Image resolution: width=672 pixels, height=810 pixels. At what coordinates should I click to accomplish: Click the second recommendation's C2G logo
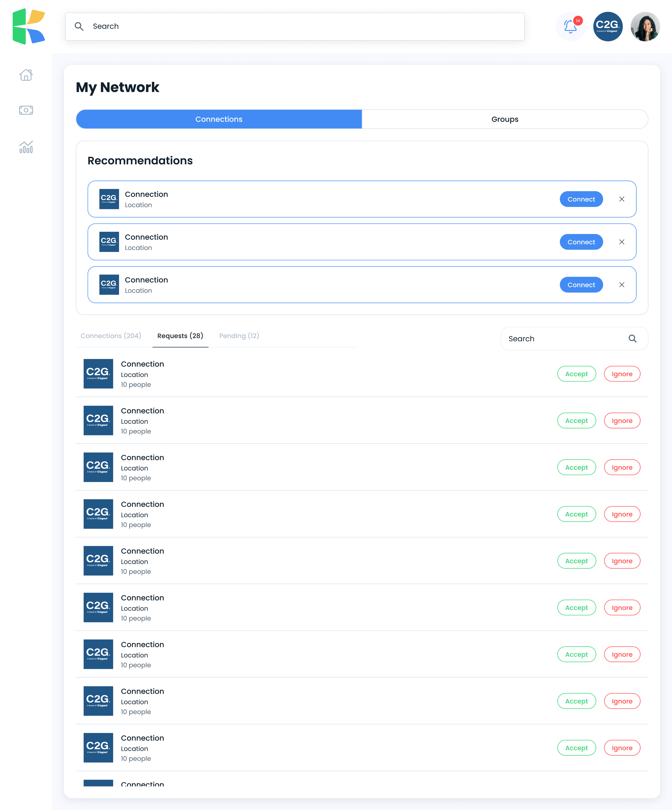point(109,242)
